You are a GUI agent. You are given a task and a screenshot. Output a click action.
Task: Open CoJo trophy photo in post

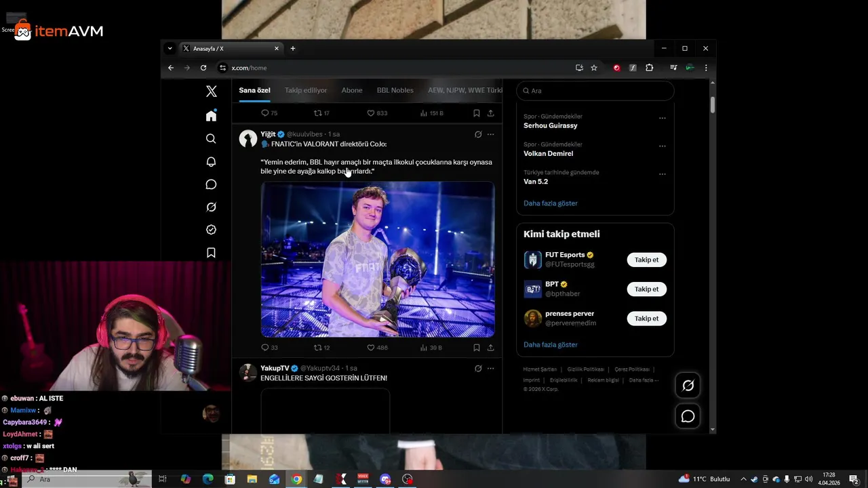coord(378,259)
